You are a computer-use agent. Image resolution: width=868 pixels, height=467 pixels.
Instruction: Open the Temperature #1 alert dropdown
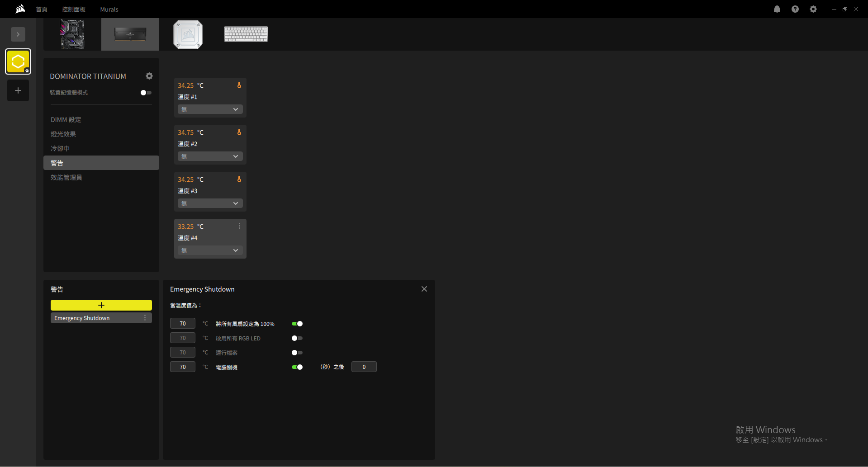tap(210, 109)
